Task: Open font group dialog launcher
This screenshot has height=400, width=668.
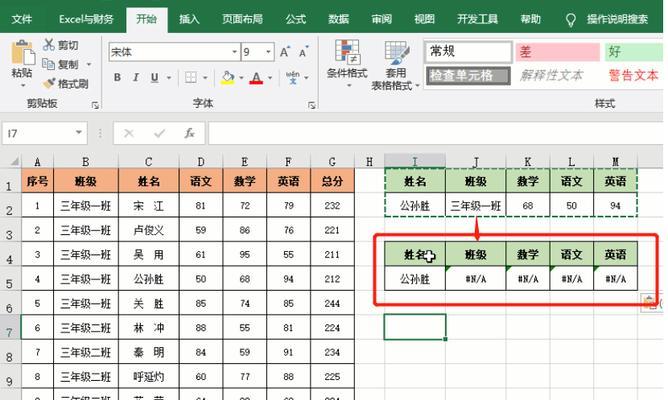Action: [x=312, y=105]
